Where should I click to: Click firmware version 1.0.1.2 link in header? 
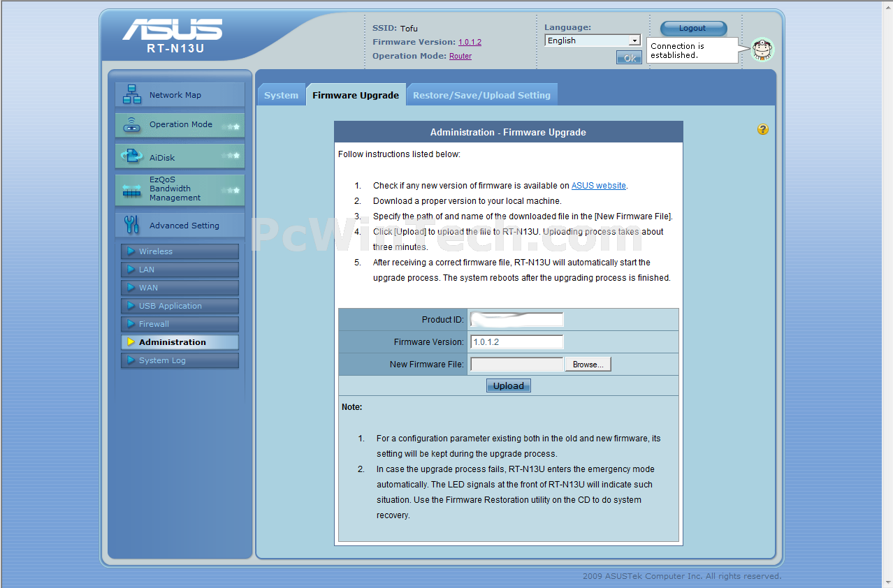470,42
